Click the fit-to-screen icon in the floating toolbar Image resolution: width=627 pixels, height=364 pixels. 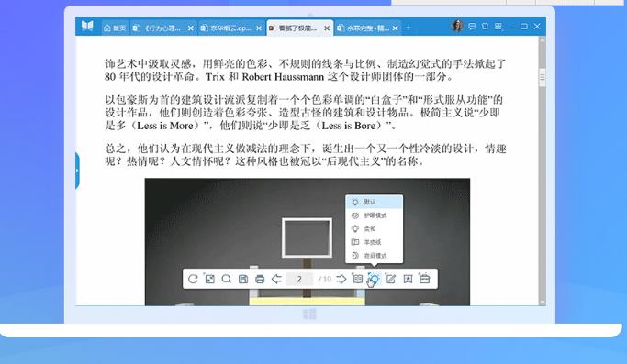pyautogui.click(x=209, y=279)
